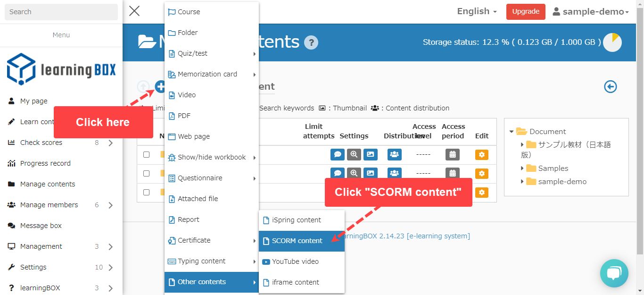The image size is (644, 295).
Task: Select SCORM content from submenu
Action: pyautogui.click(x=297, y=241)
